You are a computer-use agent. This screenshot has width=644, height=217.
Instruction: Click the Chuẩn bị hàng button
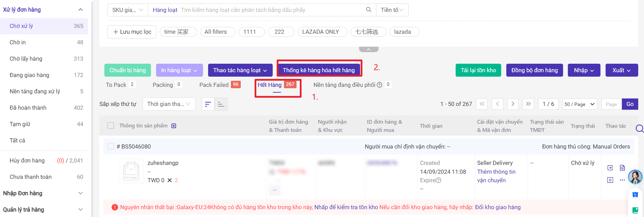[x=128, y=70]
